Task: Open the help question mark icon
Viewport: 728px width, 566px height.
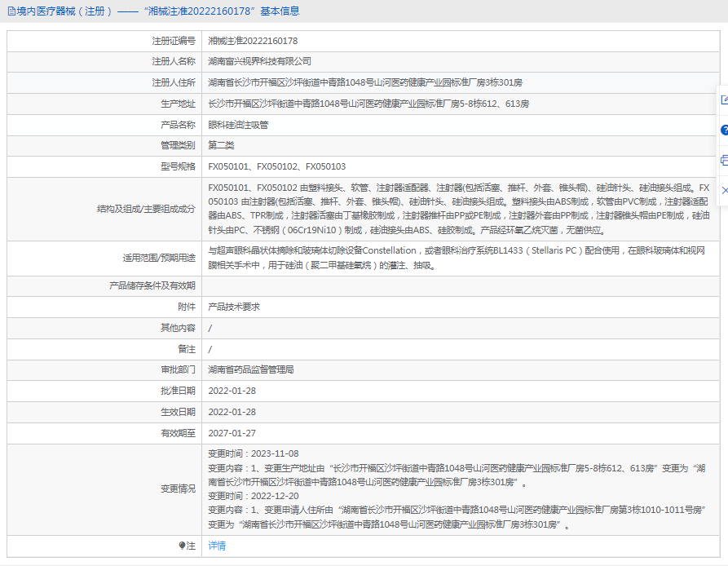Action: [x=723, y=130]
